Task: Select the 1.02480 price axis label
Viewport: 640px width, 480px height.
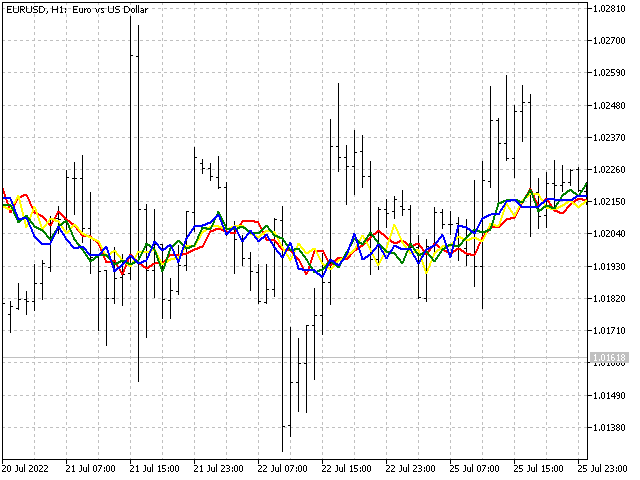Action: (x=609, y=105)
